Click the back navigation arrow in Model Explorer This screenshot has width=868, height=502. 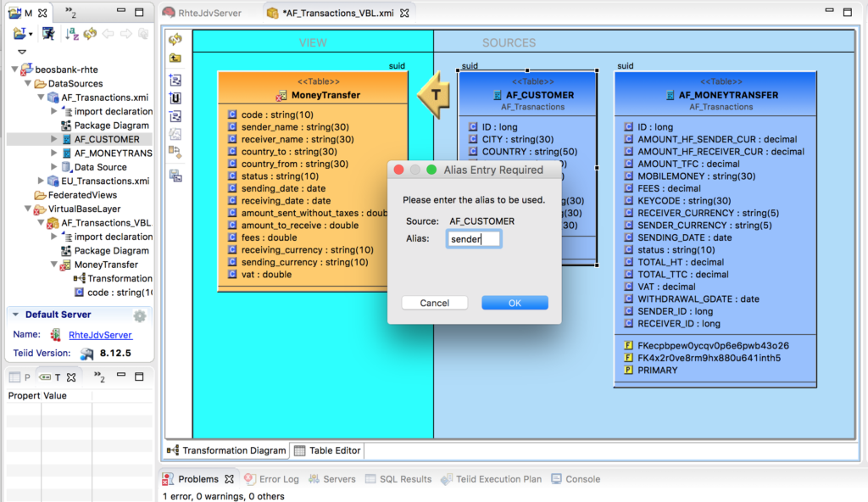(108, 34)
